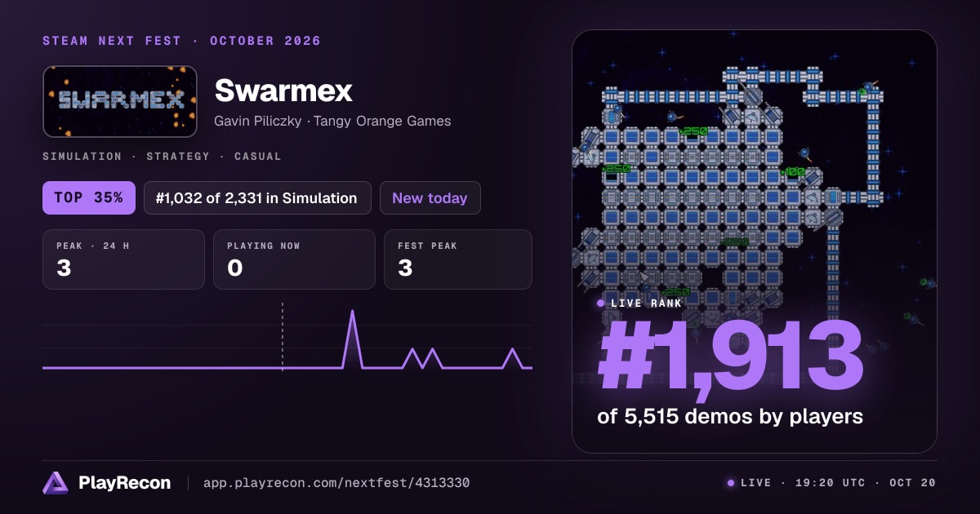The width and height of the screenshot is (980, 514).
Task: Open the PLAYING NOW stat card
Action: [294, 259]
